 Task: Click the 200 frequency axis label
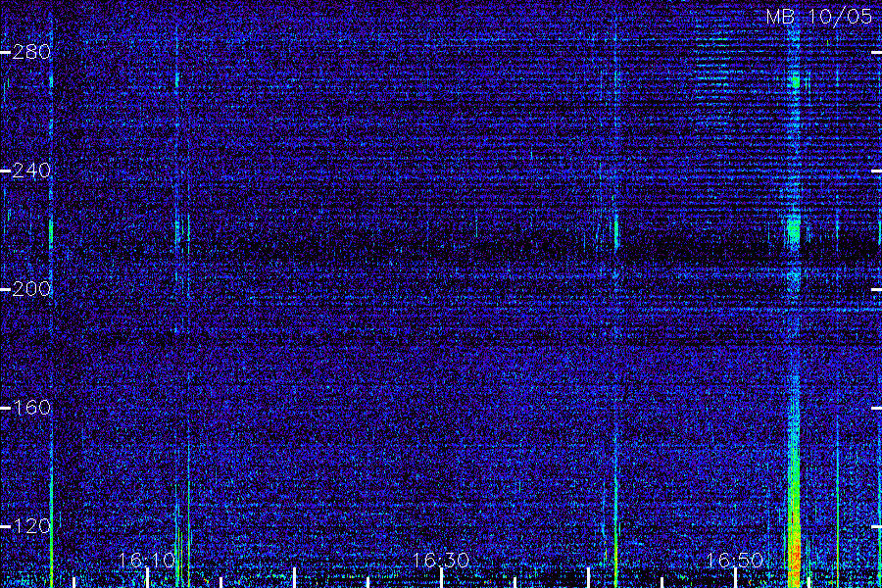point(31,289)
